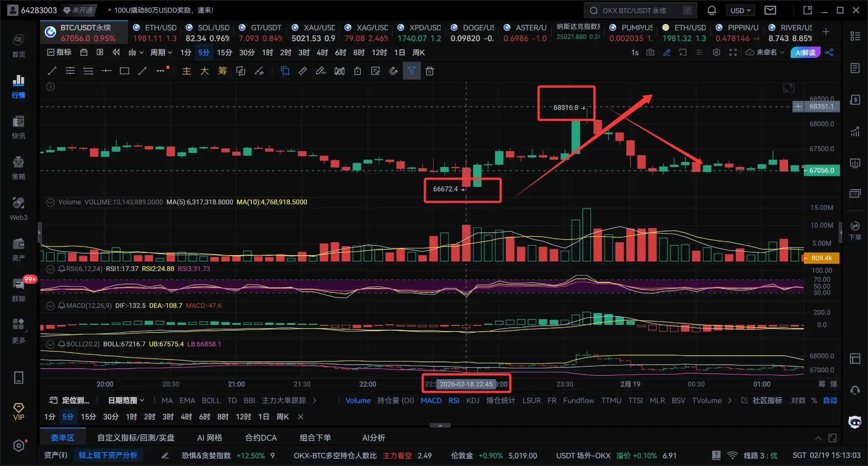
Task: Toggle 自动 auto scale
Action: (830, 400)
